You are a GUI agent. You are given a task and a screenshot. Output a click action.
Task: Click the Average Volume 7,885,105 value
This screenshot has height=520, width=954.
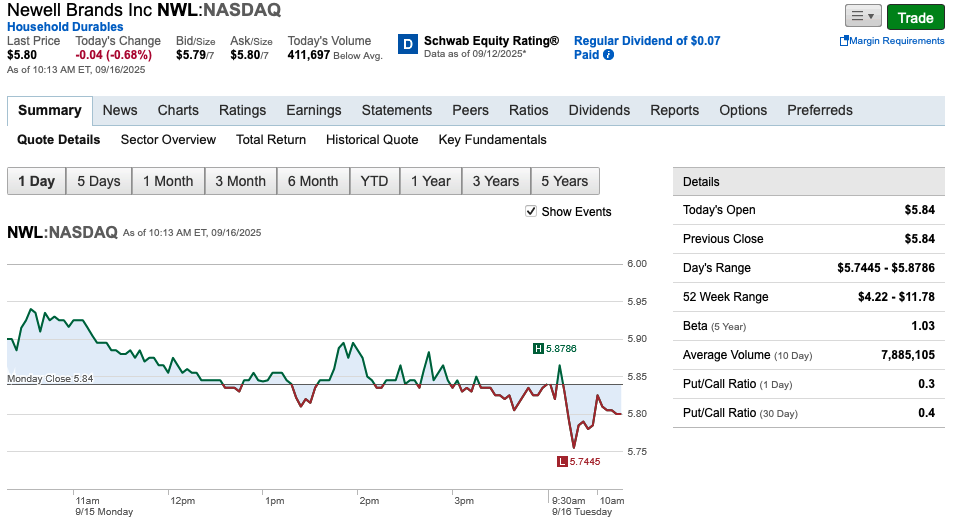coord(908,355)
